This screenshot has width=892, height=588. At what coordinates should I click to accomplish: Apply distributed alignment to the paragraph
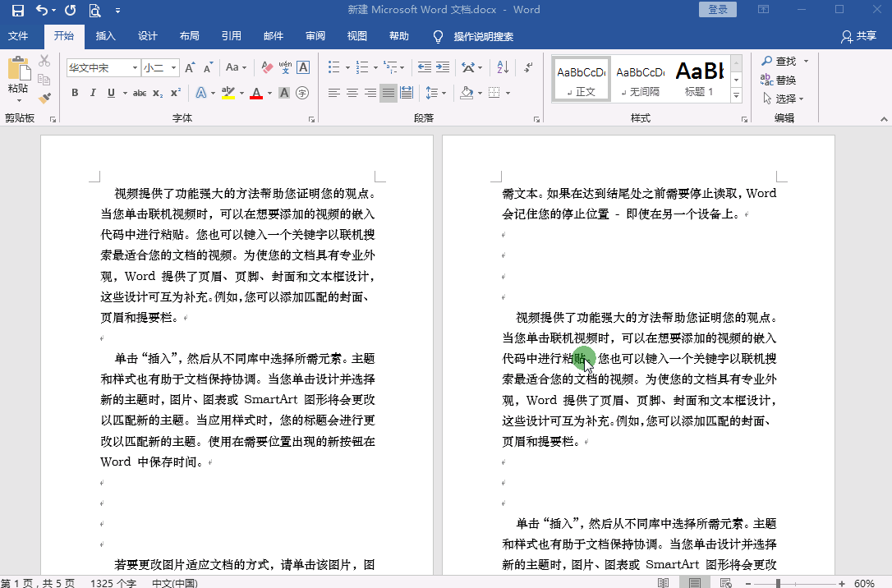407,93
